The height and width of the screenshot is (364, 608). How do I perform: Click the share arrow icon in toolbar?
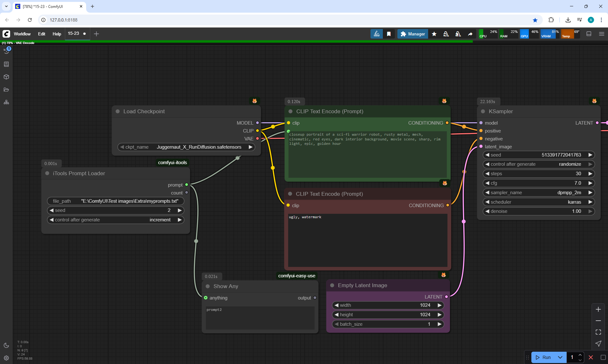coord(470,34)
